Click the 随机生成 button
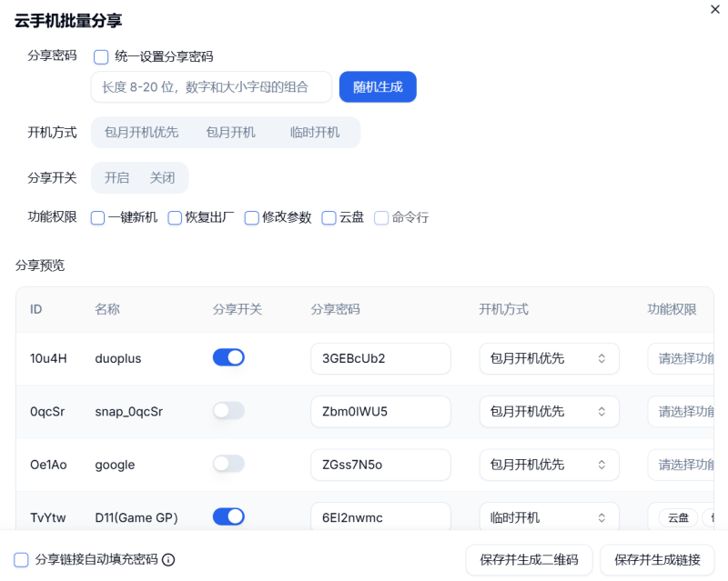This screenshot has width=728, height=581. pos(378,86)
